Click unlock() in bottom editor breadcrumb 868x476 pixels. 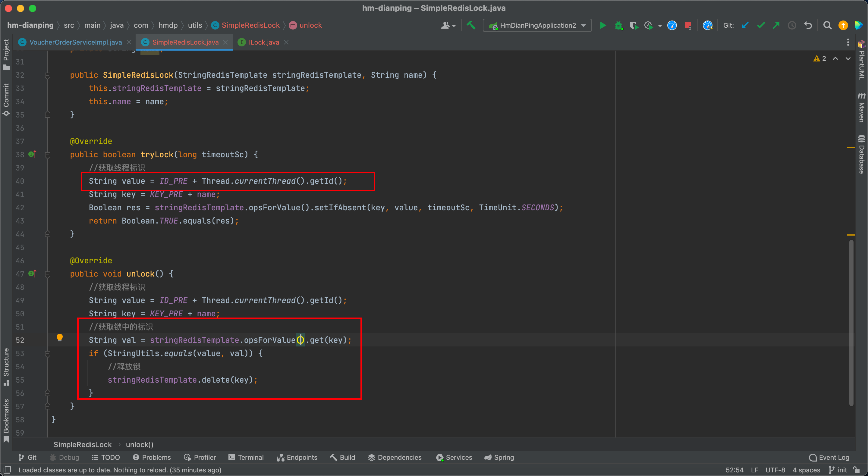pos(140,444)
